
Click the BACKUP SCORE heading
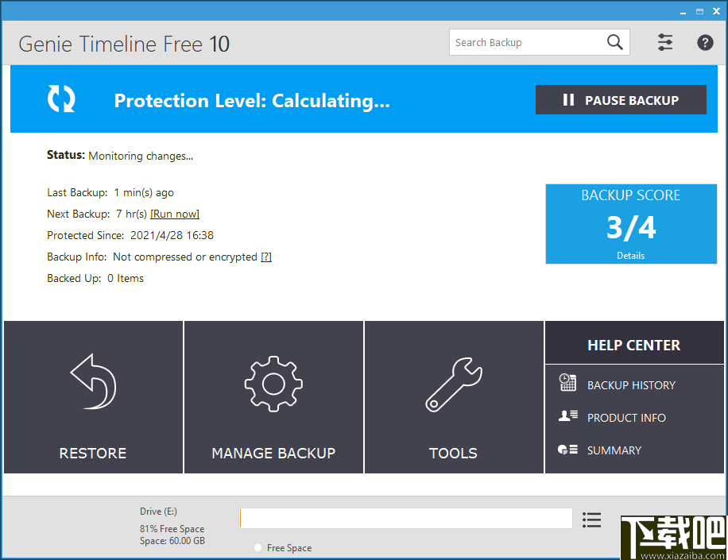tap(631, 195)
